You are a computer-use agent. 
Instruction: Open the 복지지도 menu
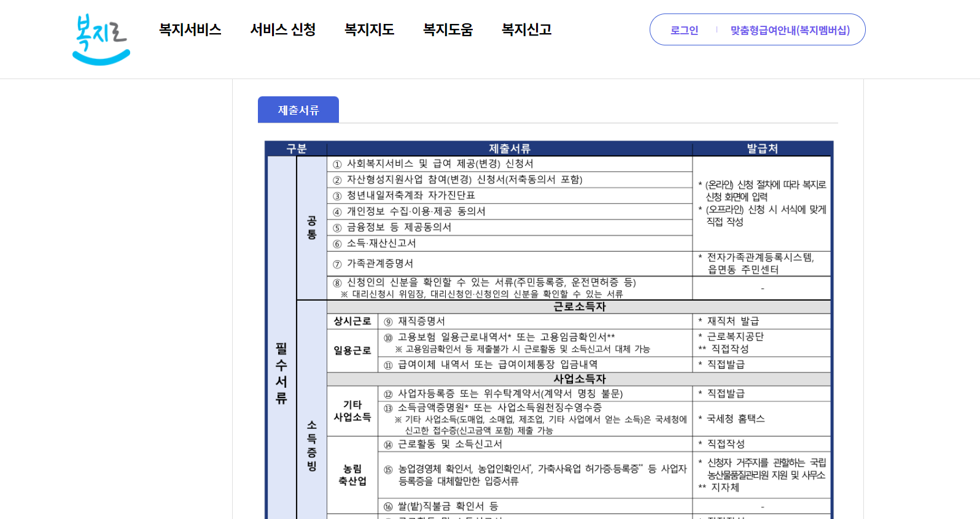(x=369, y=29)
